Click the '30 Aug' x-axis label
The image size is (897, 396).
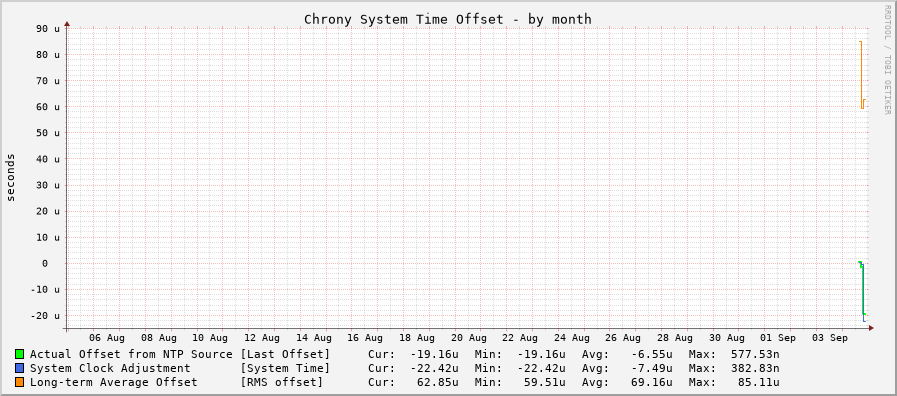[727, 338]
